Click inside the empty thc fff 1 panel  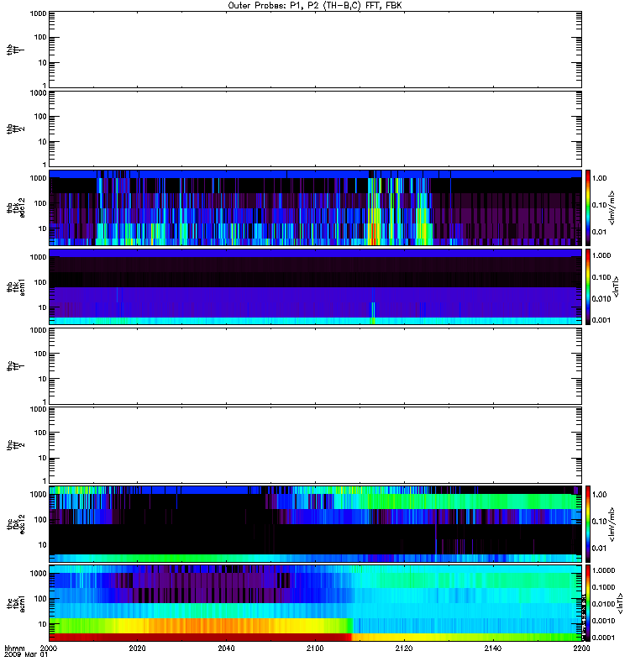pyautogui.click(x=316, y=366)
